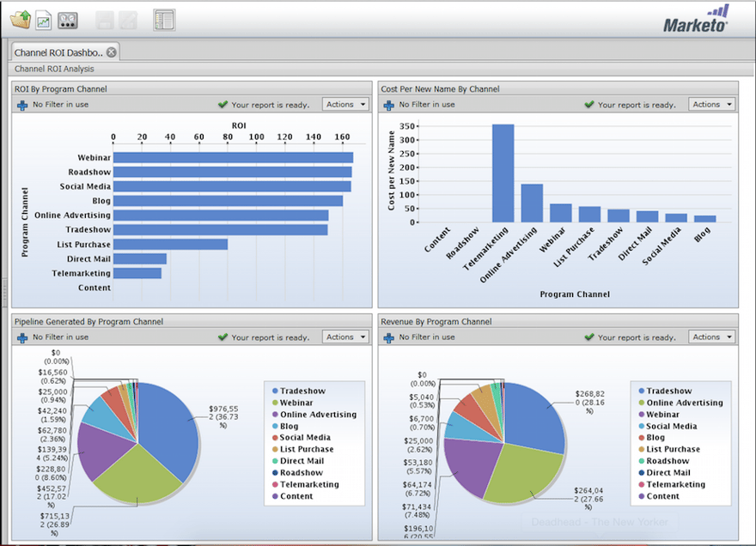Image resolution: width=756 pixels, height=546 pixels.
Task: Add filter plus icon in Cost Per New Name panel
Action: [x=388, y=105]
